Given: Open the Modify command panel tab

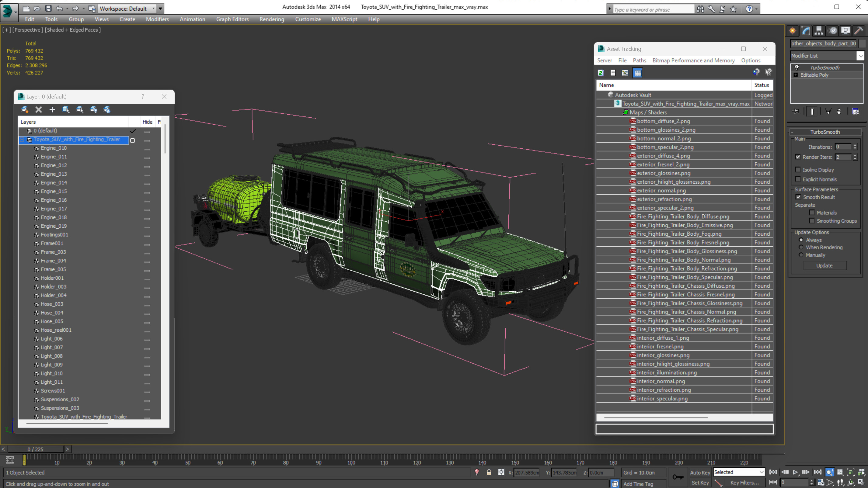Looking at the screenshot, I should pos(806,31).
